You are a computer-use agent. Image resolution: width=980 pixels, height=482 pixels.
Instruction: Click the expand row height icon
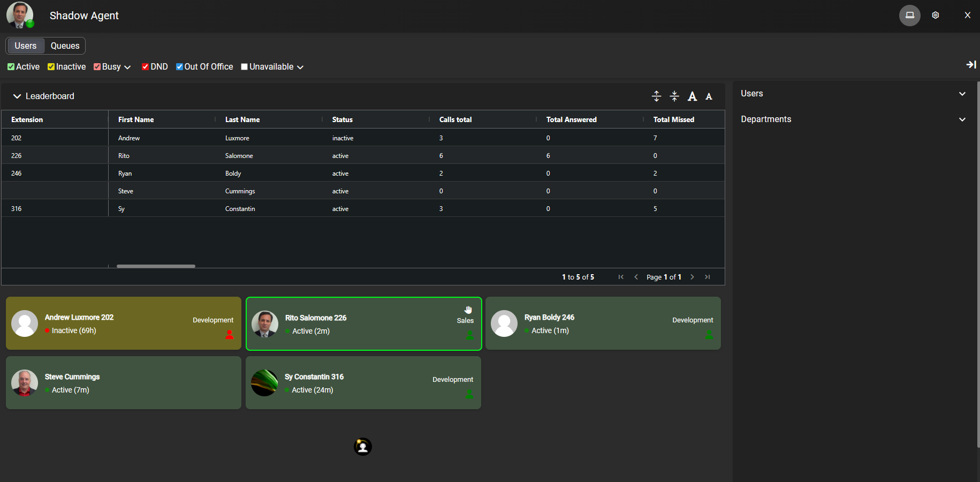coord(657,96)
